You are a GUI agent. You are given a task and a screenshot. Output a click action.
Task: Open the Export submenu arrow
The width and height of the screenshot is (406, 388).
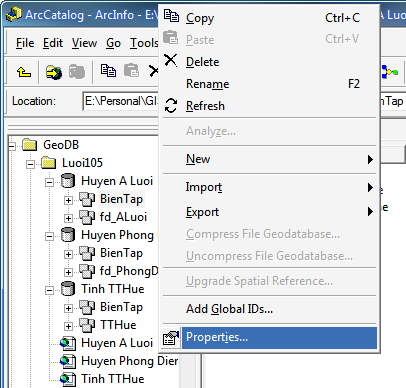coord(370,211)
